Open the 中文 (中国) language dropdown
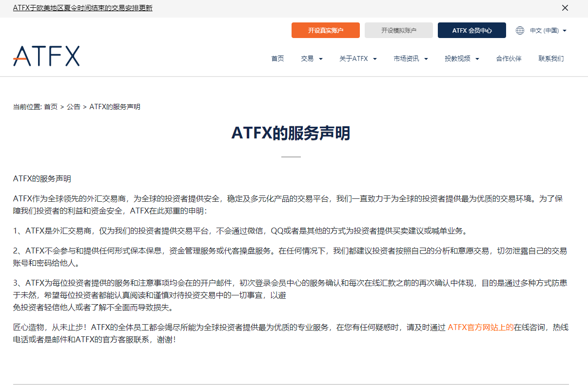Image resolution: width=588 pixels, height=388 pixels. (x=548, y=30)
